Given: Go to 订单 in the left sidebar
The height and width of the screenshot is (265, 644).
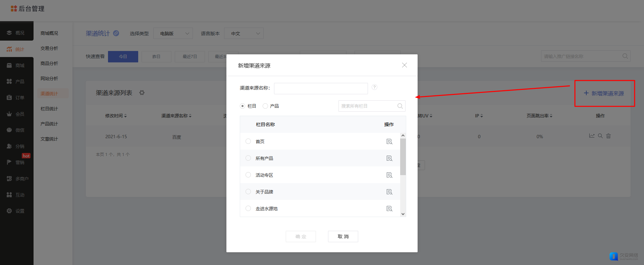Looking at the screenshot, I should pyautogui.click(x=17, y=98).
